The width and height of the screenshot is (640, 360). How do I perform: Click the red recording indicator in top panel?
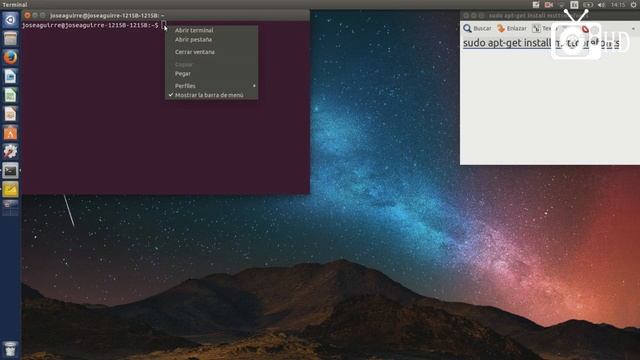pyautogui.click(x=549, y=5)
